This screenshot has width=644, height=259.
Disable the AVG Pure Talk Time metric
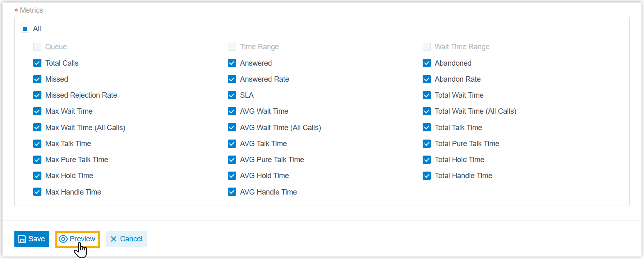[x=232, y=160]
